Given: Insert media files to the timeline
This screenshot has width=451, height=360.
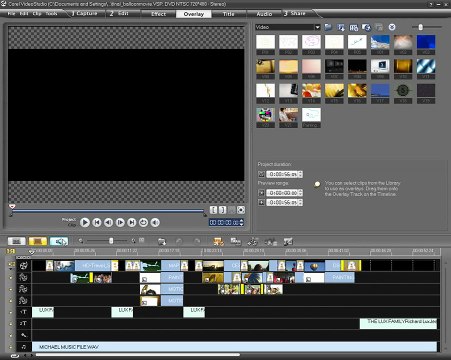Looking at the screenshot, I should coord(162,241).
